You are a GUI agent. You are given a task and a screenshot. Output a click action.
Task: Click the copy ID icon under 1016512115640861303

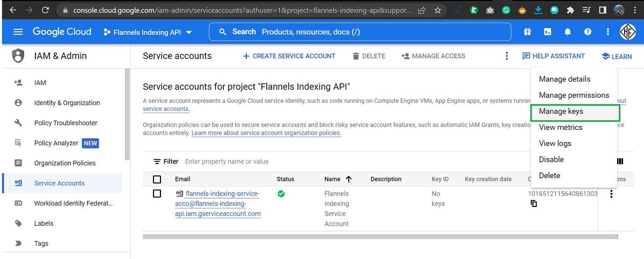[x=533, y=204]
